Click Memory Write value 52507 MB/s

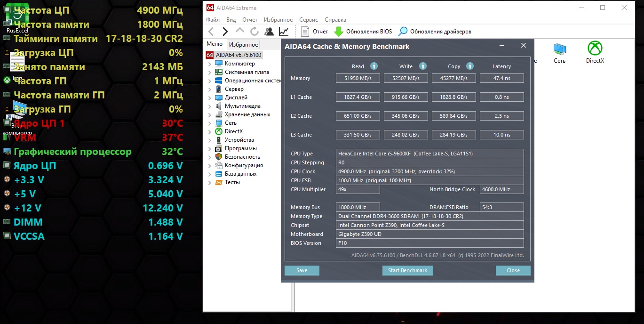406,78
